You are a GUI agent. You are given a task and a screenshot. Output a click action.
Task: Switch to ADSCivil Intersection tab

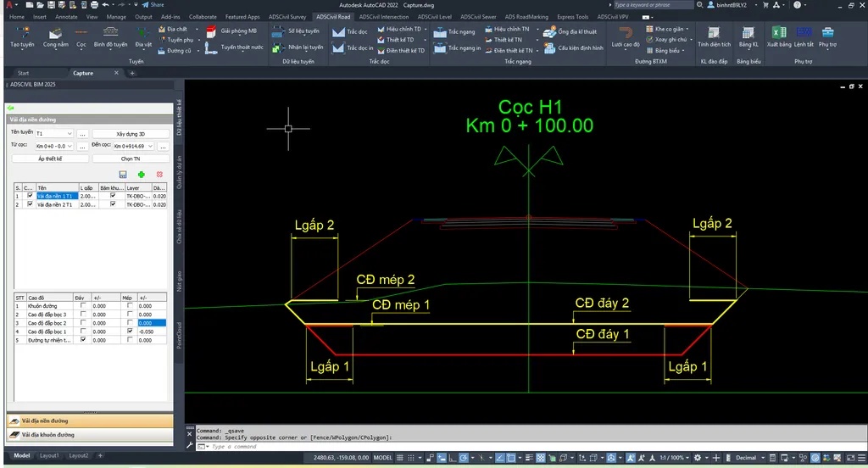point(384,17)
